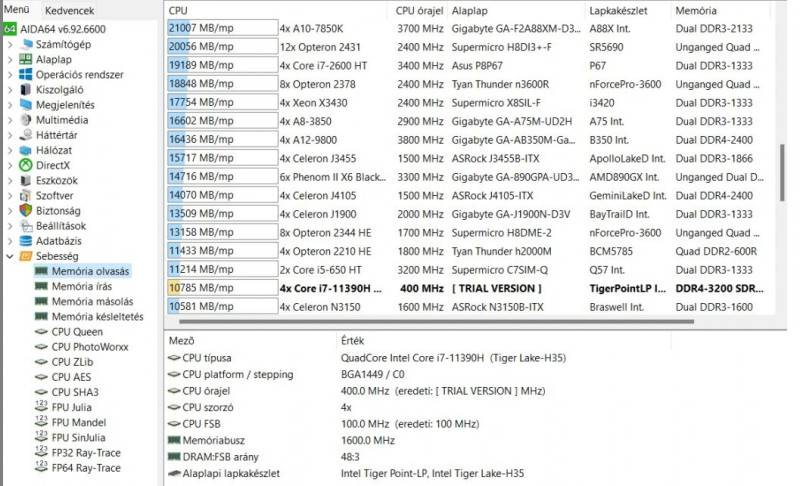
Task: Expand the Alaplap tree node
Action: click(x=9, y=60)
